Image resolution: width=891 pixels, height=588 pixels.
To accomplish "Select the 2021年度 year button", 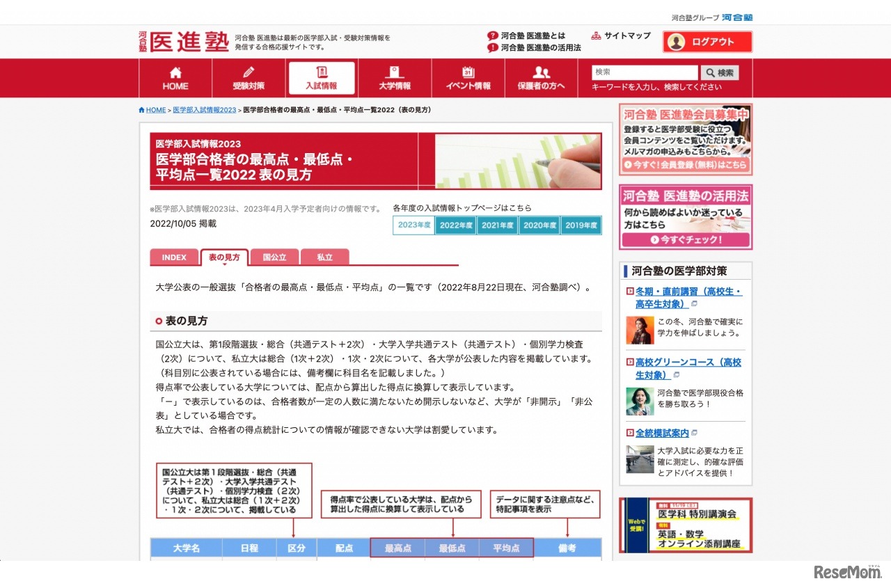I will [498, 225].
